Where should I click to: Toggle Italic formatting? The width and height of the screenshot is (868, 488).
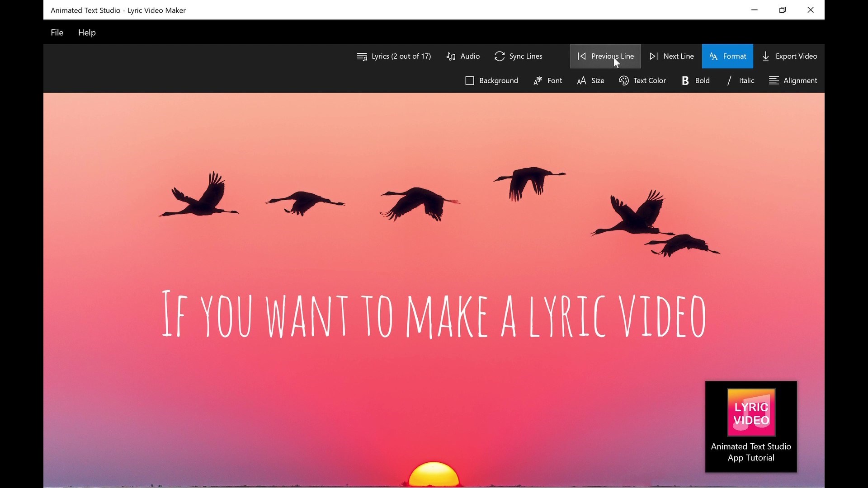741,80
